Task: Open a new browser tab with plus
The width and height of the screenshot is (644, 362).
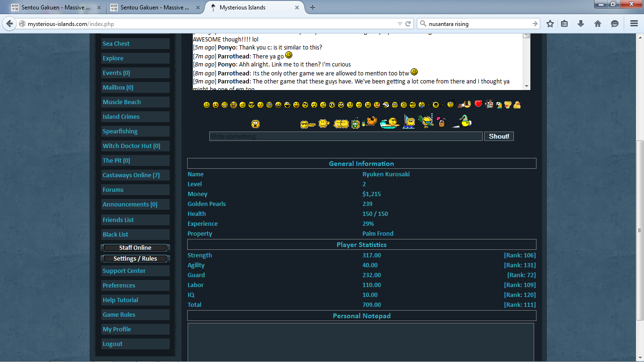Action: point(313,8)
